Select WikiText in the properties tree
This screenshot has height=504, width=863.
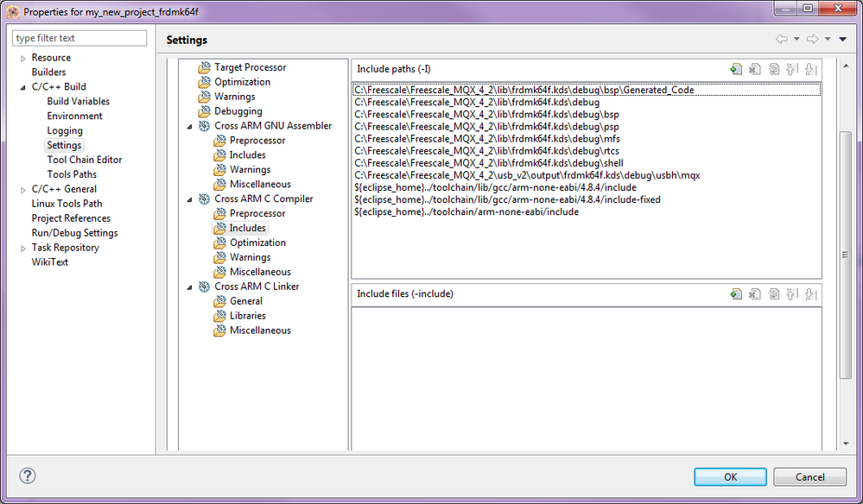click(49, 262)
